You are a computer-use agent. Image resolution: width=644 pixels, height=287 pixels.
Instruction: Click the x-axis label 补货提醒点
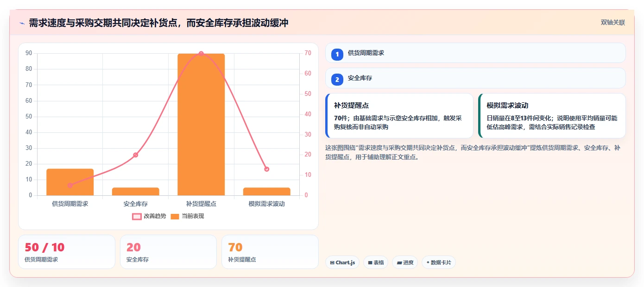(201, 204)
